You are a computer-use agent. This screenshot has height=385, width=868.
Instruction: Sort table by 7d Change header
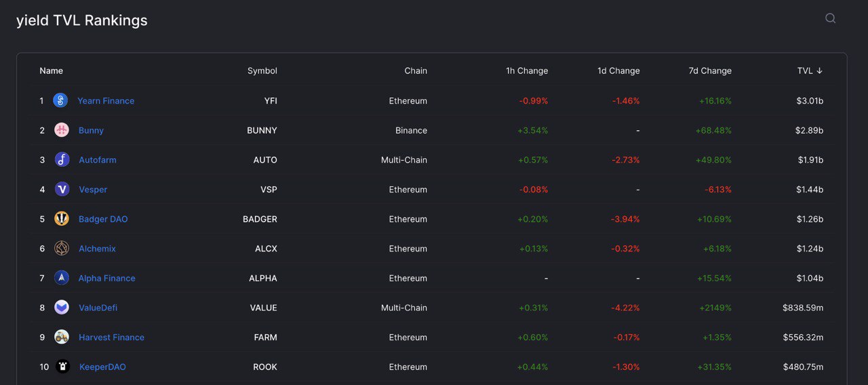coord(710,70)
